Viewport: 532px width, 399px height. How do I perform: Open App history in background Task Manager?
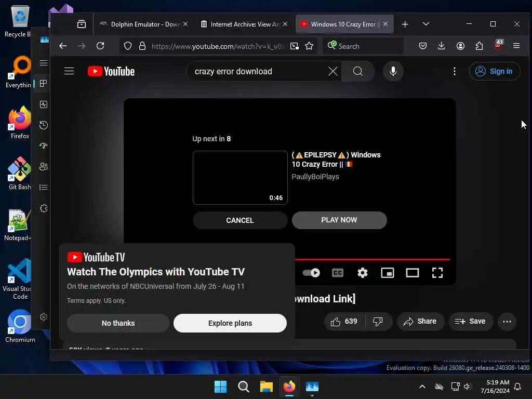[x=44, y=125]
